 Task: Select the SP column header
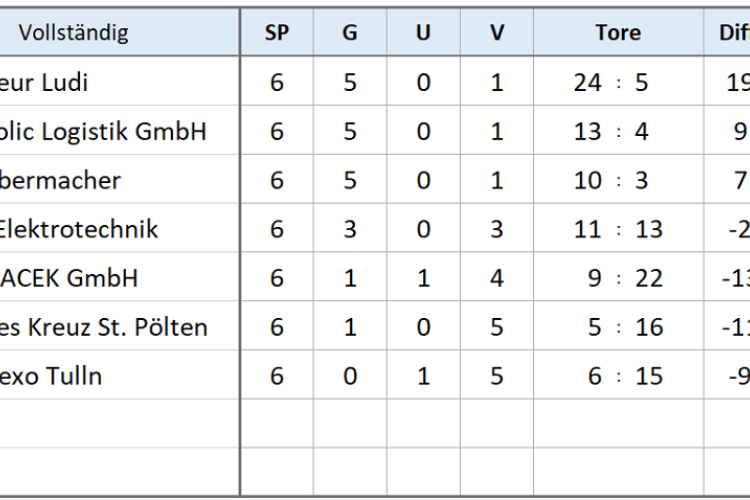tap(277, 32)
